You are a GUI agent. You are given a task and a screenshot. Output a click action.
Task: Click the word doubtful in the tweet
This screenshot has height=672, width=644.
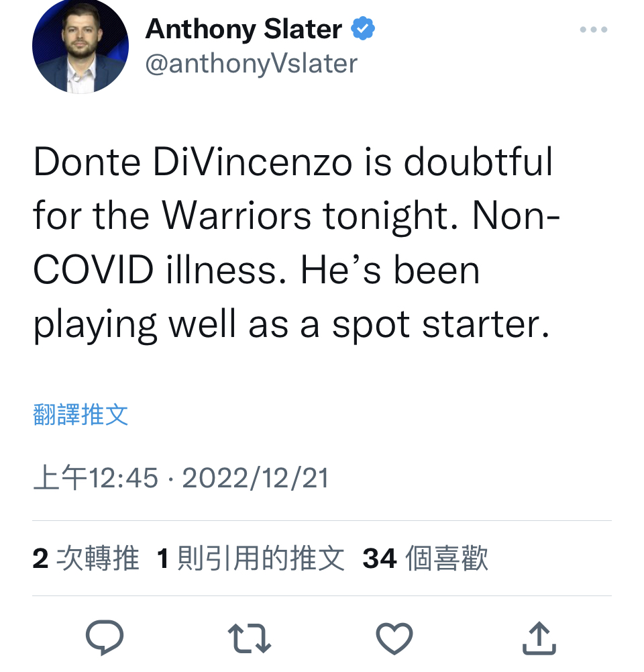point(478,162)
